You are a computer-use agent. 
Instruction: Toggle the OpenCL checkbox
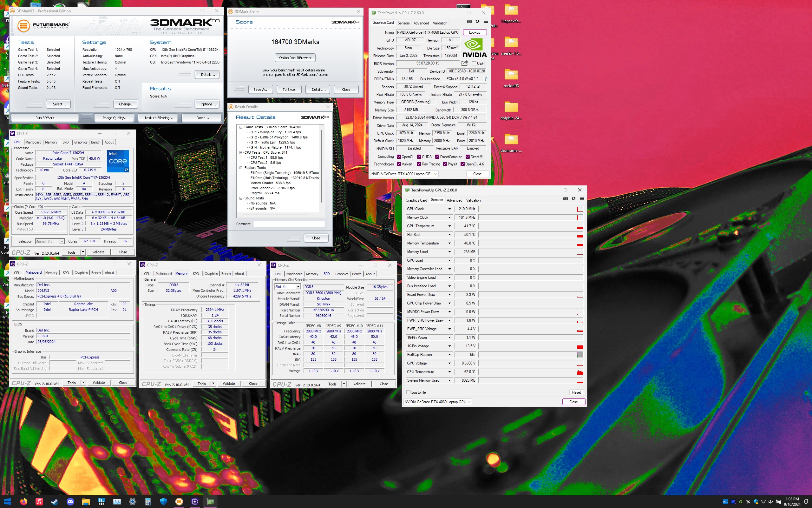[x=399, y=157]
